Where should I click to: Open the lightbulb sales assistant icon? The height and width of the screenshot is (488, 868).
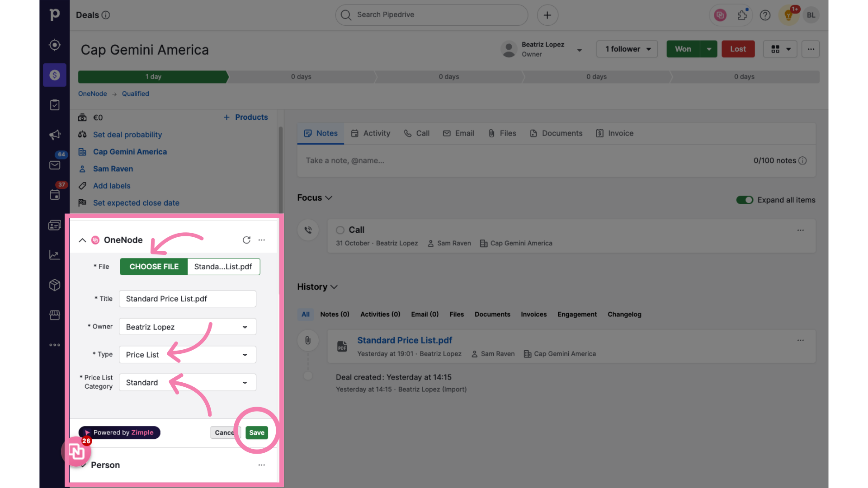(x=789, y=15)
